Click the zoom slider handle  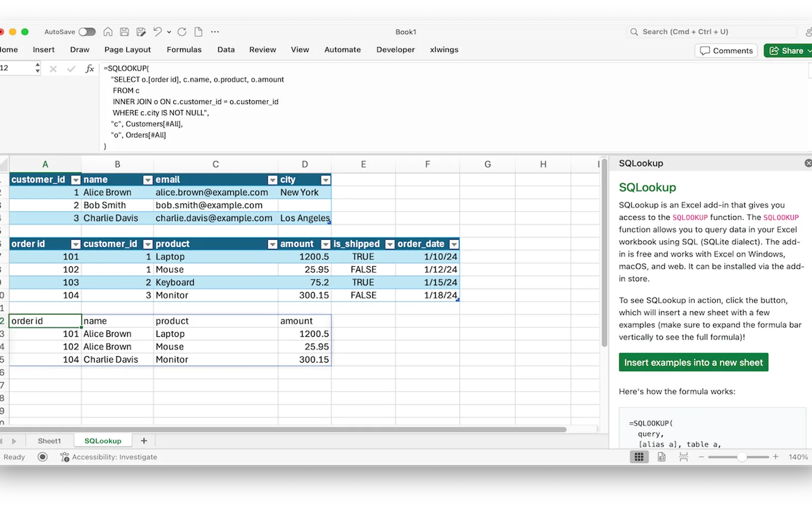(742, 457)
